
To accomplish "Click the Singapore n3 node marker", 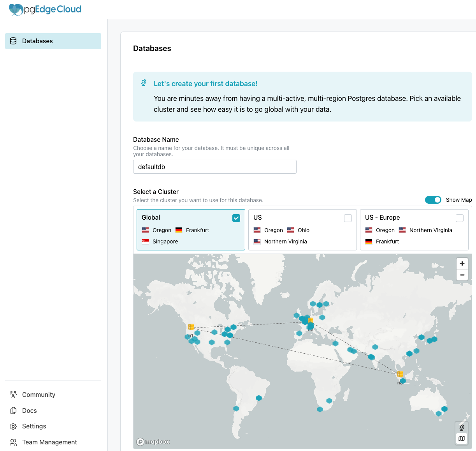I will pyautogui.click(x=400, y=374).
